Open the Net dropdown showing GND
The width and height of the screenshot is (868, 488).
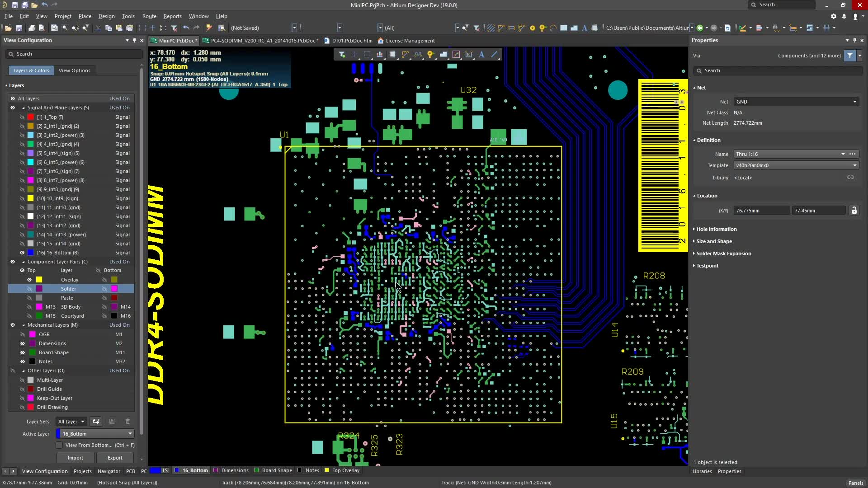(x=855, y=102)
